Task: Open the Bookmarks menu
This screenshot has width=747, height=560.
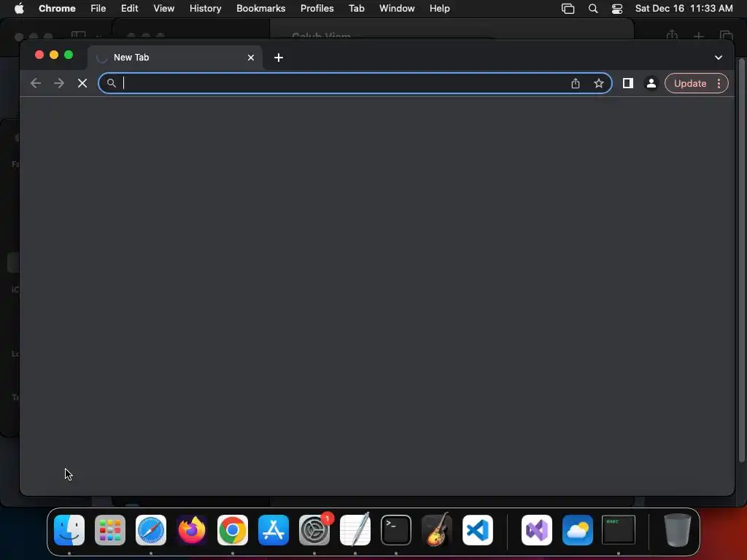Action: tap(261, 9)
